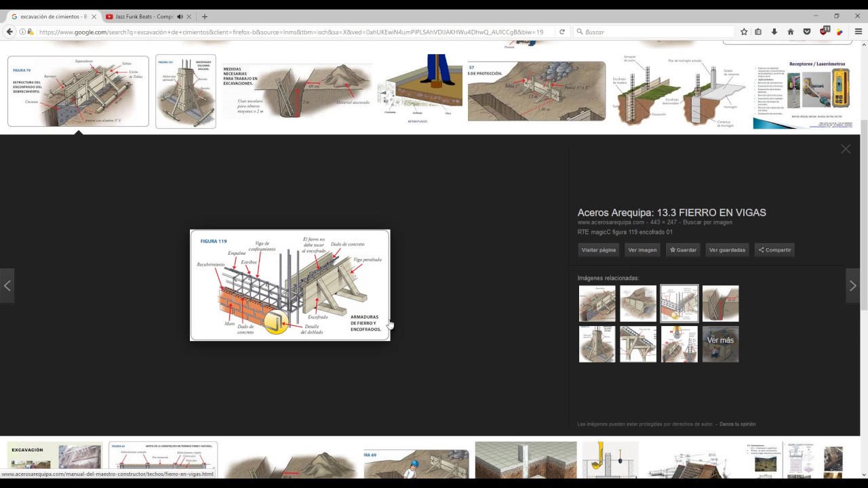
Task: Open the second related image thumbnail
Action: coord(638,304)
